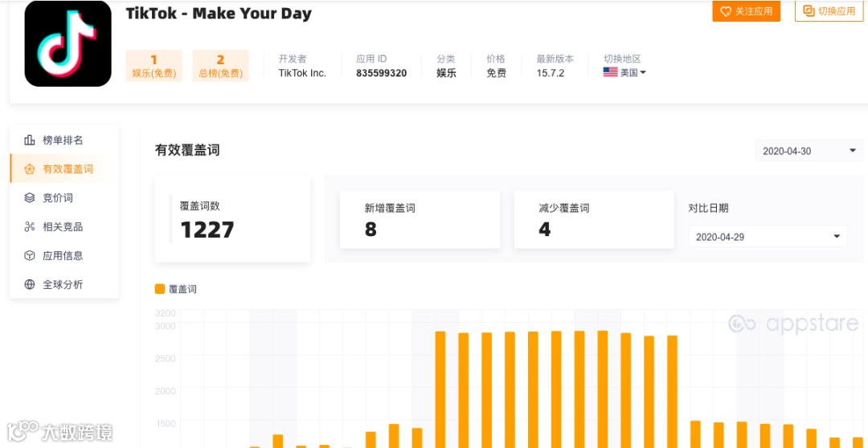This screenshot has height=448, width=868.
Task: Click the heart icon on 关注应用
Action: pos(726,11)
